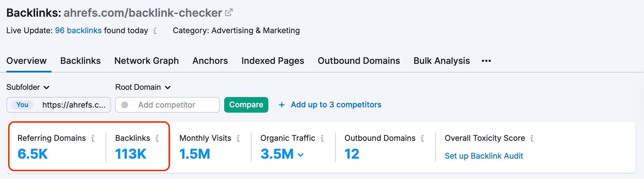
Task: Open the 113K Backlinks value
Action: (x=131, y=154)
